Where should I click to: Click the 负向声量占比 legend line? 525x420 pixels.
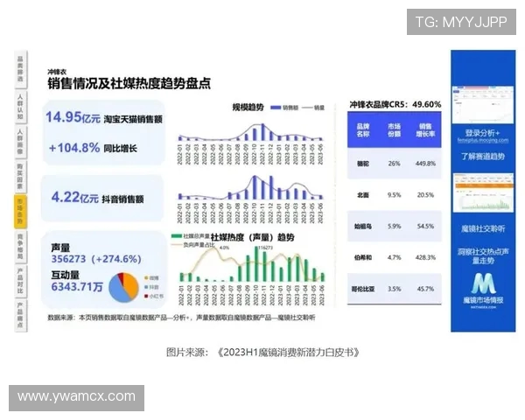[x=177, y=245]
